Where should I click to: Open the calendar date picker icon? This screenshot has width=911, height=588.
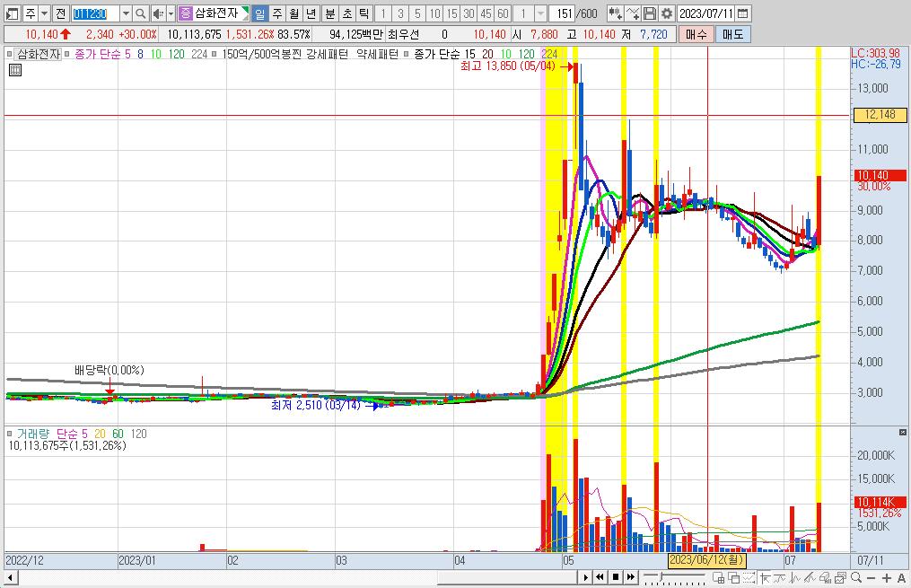point(742,13)
